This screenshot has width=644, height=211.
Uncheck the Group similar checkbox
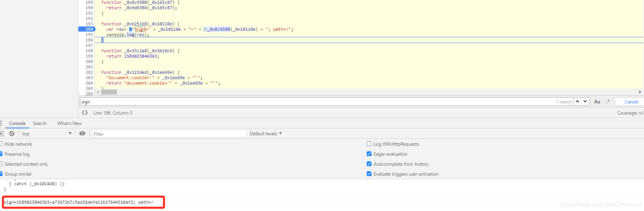pyautogui.click(x=1, y=174)
